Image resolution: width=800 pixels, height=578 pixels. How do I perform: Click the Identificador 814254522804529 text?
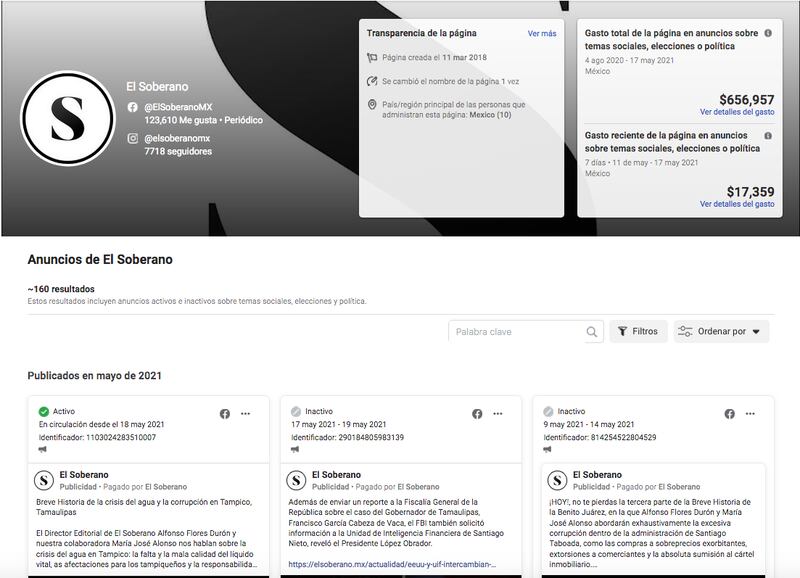[x=600, y=437]
